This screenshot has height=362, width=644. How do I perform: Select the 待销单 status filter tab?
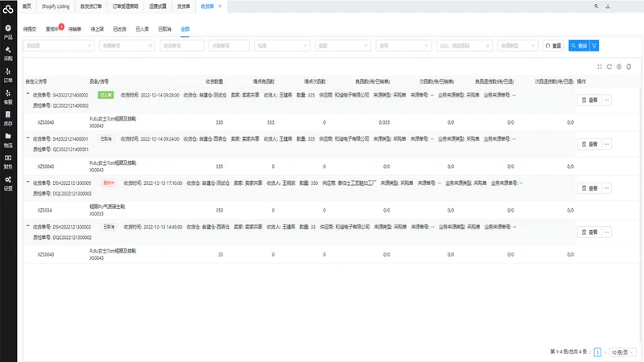click(x=75, y=29)
